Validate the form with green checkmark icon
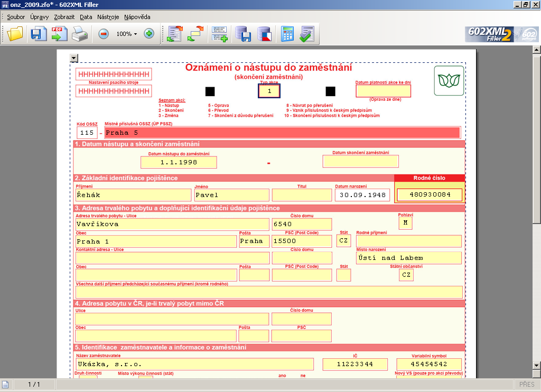Image resolution: width=541 pixels, height=392 pixels. (307, 34)
